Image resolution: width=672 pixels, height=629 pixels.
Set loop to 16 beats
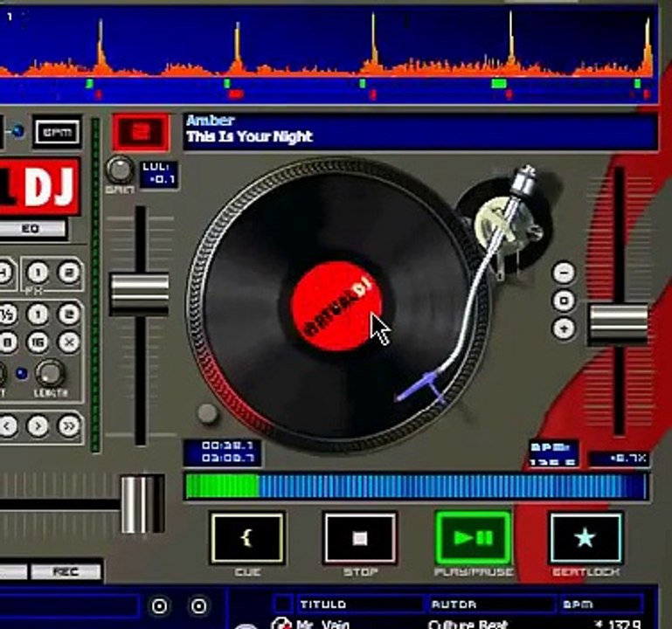pos(38,342)
